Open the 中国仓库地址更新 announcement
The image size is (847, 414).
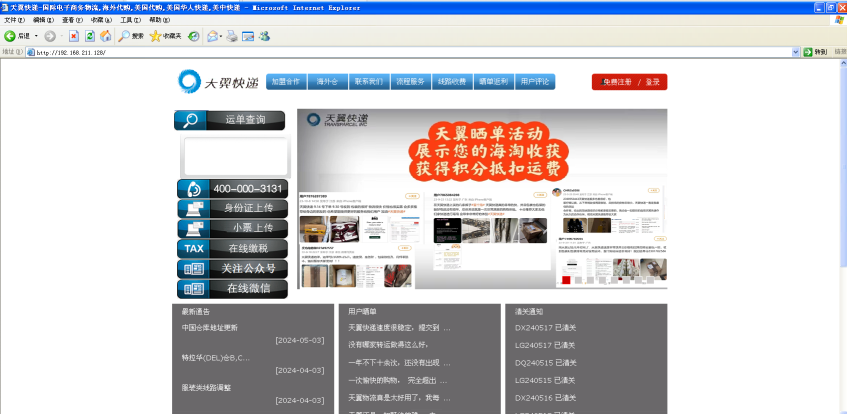[210, 328]
